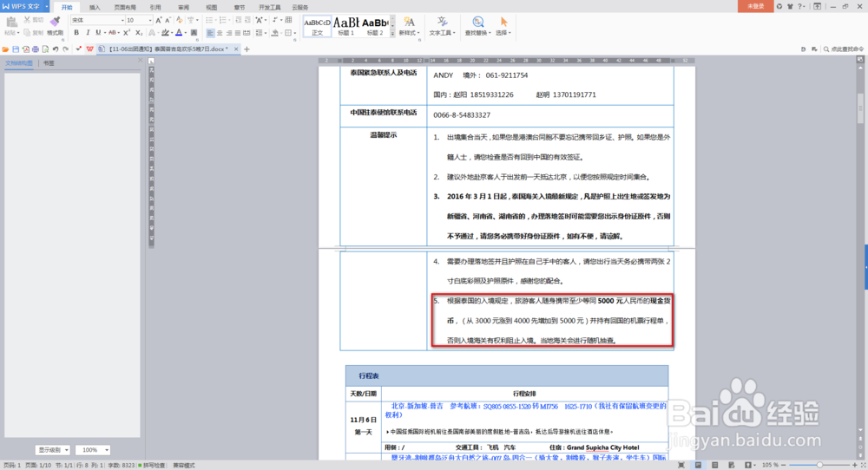Toggle bold formatting
This screenshot has height=470, width=868.
pyautogui.click(x=76, y=33)
